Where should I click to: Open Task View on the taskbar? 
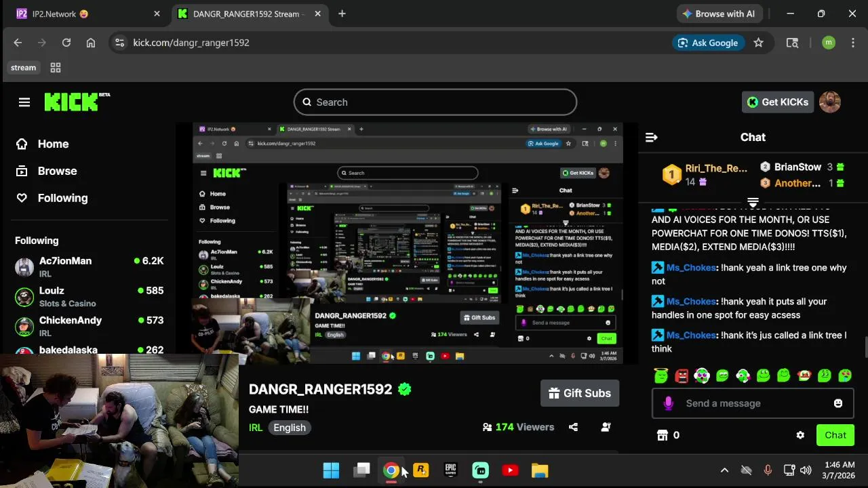362,470
